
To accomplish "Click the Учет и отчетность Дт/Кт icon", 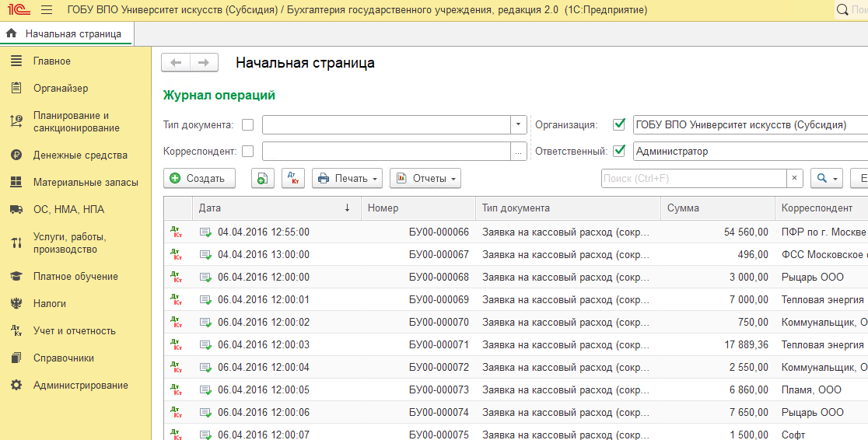I will point(16,330).
